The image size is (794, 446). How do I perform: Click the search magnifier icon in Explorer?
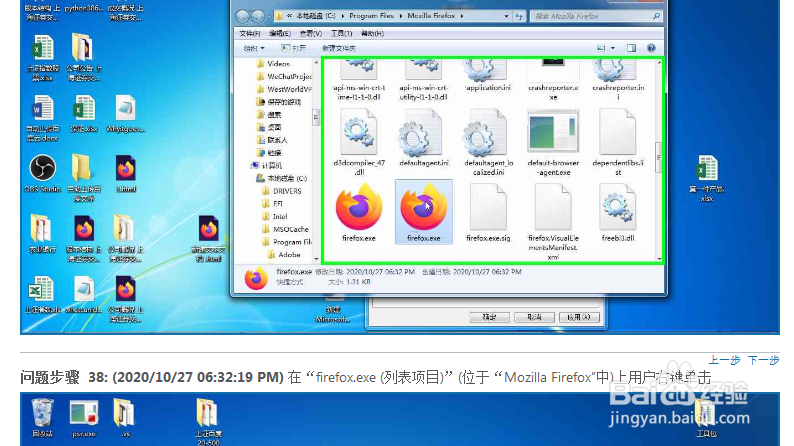point(656,16)
